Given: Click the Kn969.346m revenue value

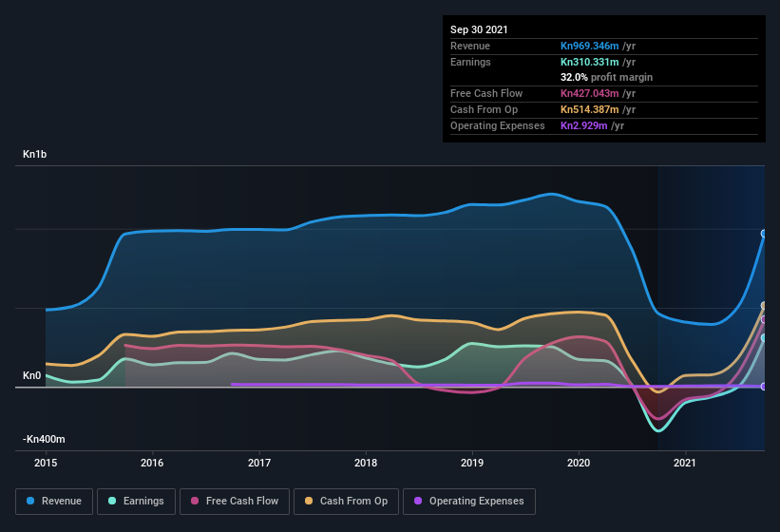Looking at the screenshot, I should (589, 46).
